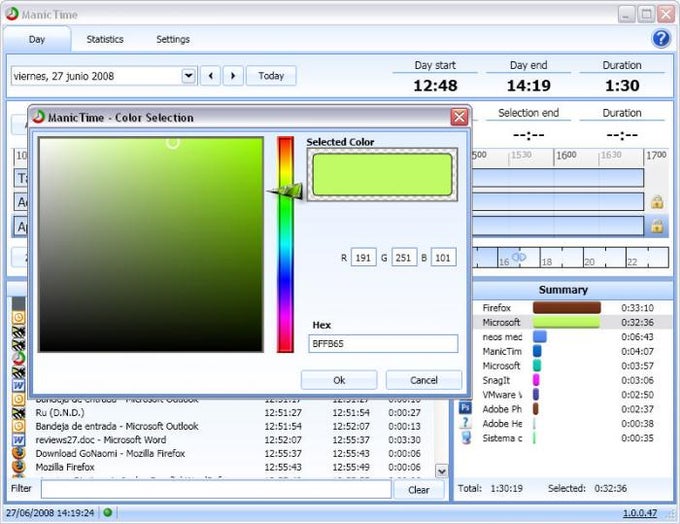Go to the next day arrow
680x524 pixels.
pyautogui.click(x=233, y=76)
